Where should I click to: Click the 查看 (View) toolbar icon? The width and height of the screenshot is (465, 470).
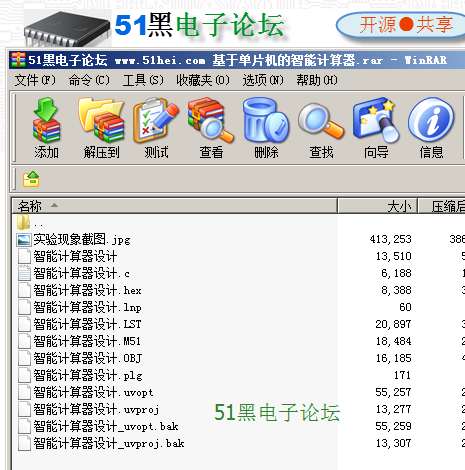211,120
